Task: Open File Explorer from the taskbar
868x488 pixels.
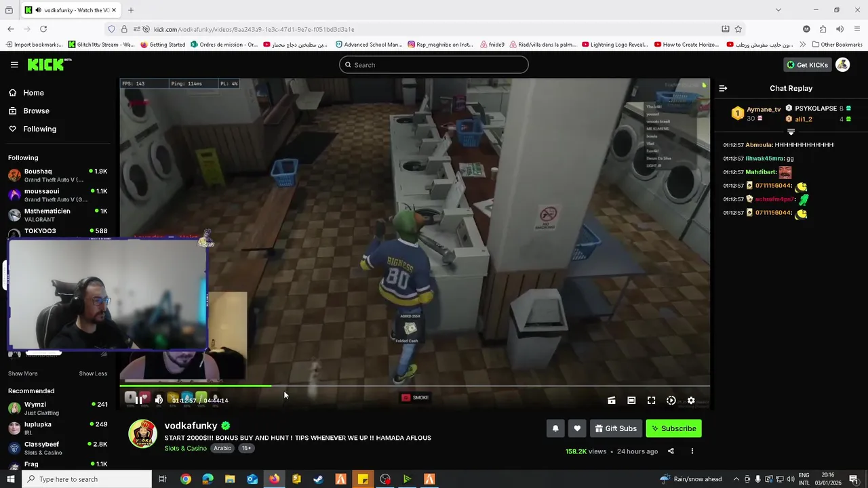Action: coord(230,479)
